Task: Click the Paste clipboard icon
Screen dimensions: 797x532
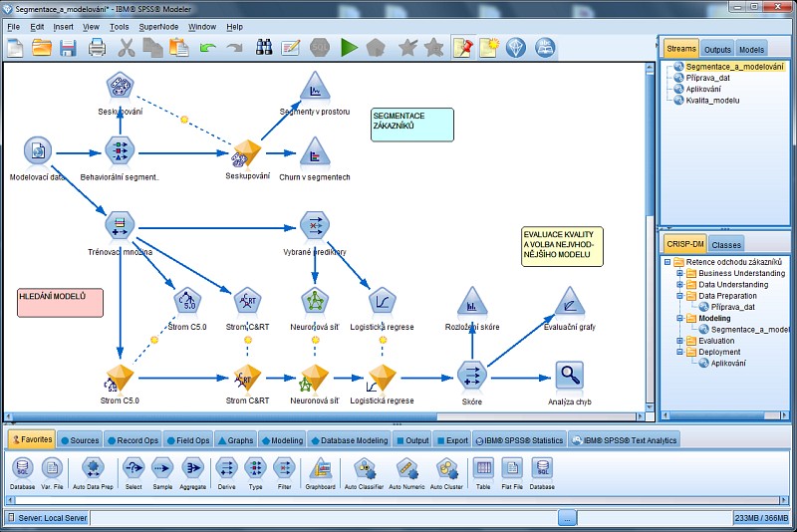Action: (179, 48)
